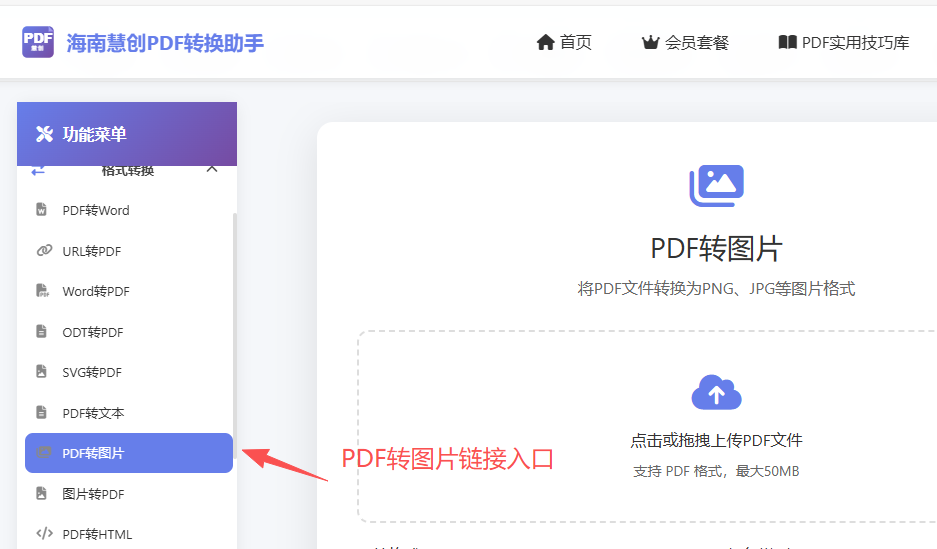Click the text file icon beside PDF转文本

pos(41,412)
